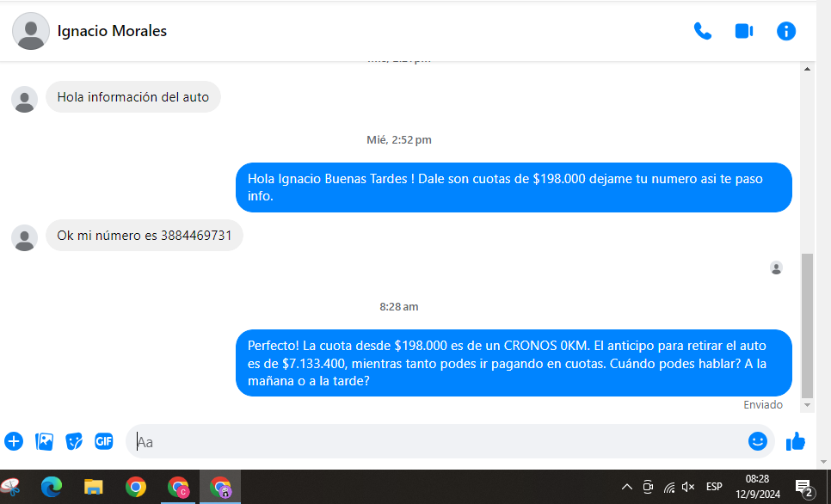Toggle the muted volume icon in tray
831x504 pixels.
point(688,487)
